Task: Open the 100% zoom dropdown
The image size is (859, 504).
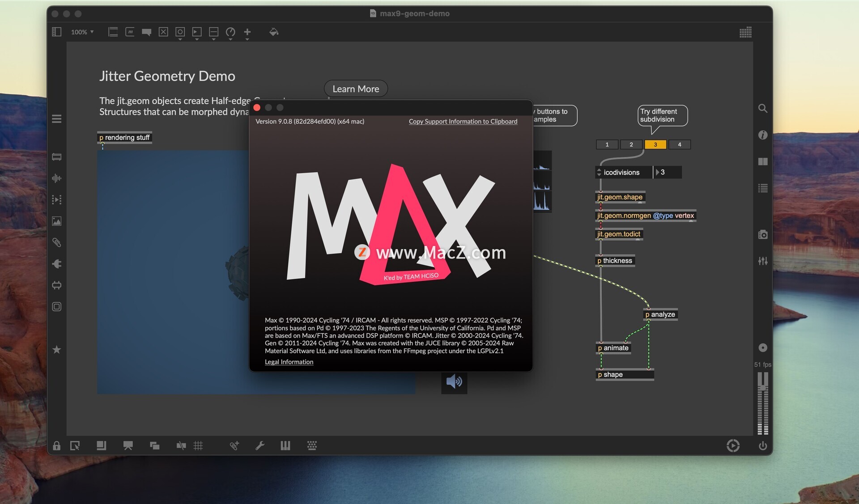Action: (82, 32)
